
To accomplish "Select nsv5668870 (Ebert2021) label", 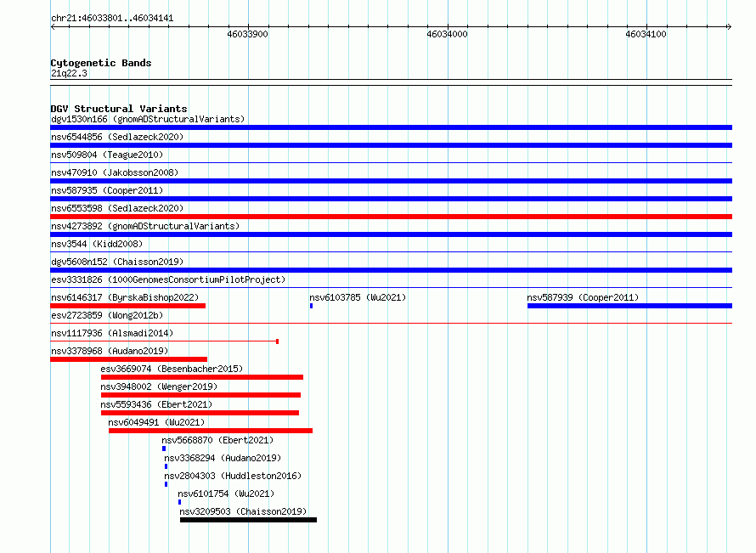I will click(217, 440).
